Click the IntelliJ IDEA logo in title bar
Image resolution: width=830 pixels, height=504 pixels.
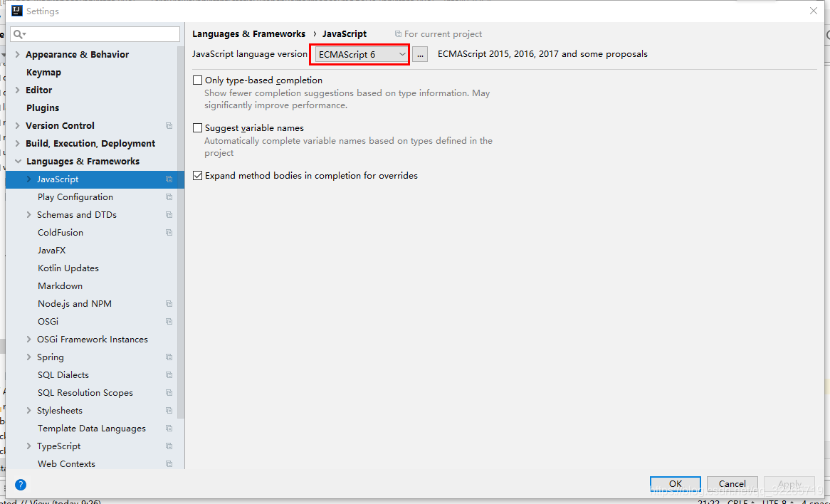(x=16, y=11)
